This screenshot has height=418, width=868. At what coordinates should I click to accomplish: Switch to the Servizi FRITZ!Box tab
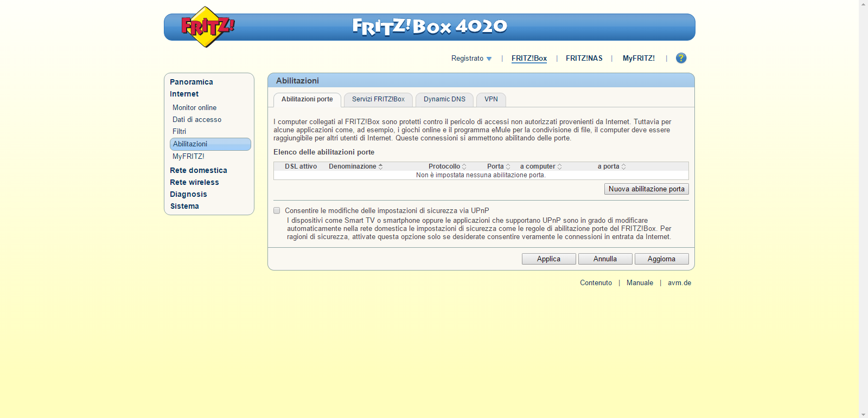(x=378, y=99)
